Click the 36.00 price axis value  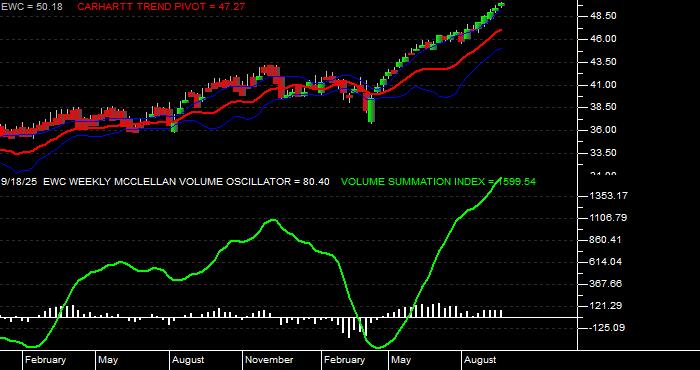tap(604, 130)
